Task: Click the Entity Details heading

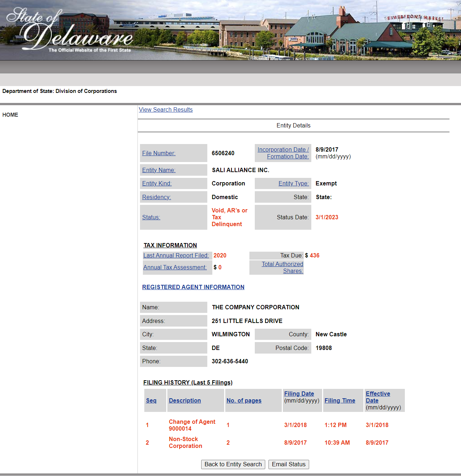Action: 294,125
